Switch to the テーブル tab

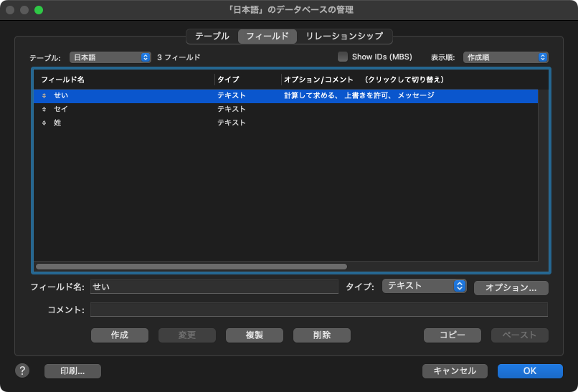(x=212, y=37)
